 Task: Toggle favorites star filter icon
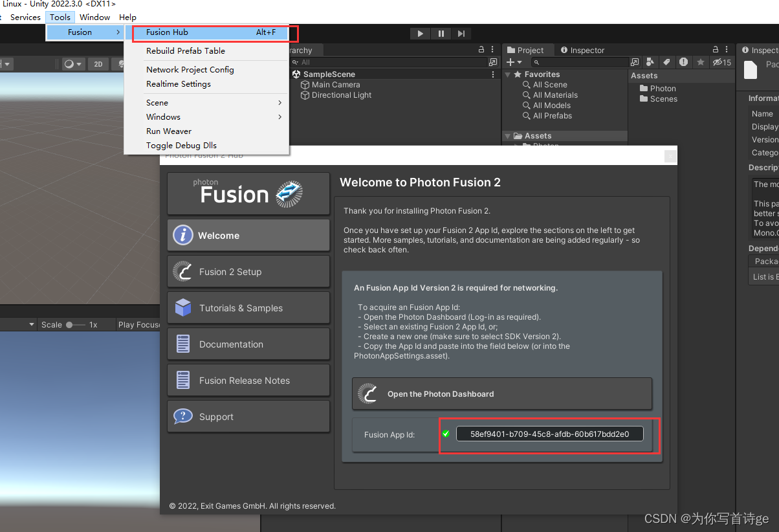tap(700, 62)
